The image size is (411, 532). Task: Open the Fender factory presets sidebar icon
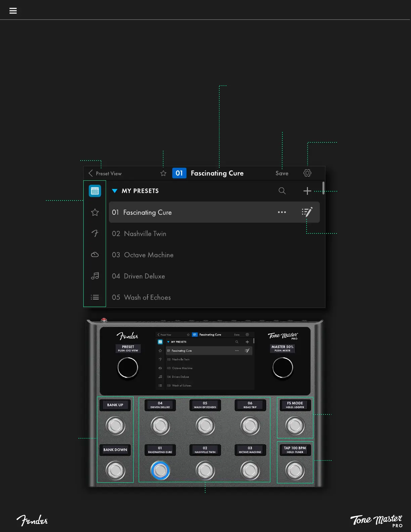(x=95, y=233)
